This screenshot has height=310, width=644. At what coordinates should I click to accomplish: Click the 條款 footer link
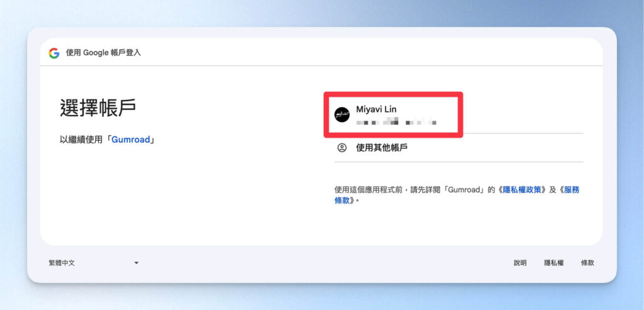coord(587,263)
